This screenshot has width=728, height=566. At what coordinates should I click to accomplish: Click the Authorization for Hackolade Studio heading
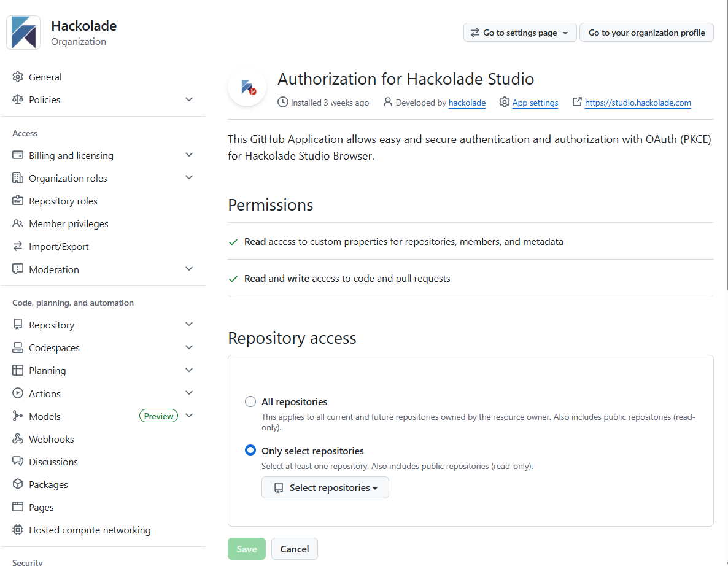(x=406, y=79)
